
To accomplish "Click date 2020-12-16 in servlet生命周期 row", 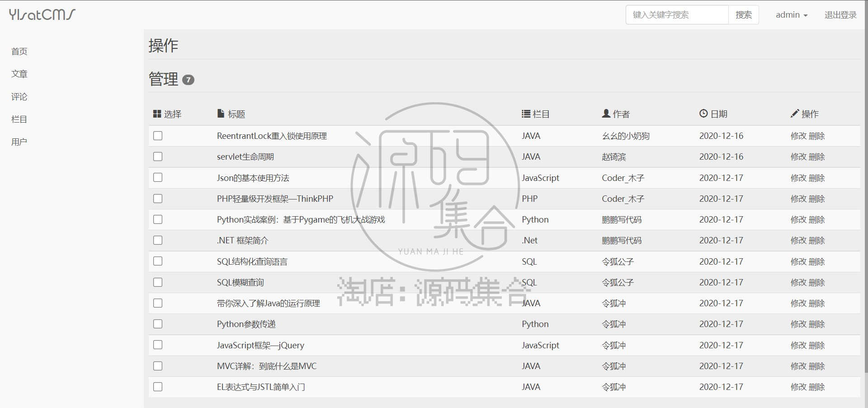I will [721, 157].
